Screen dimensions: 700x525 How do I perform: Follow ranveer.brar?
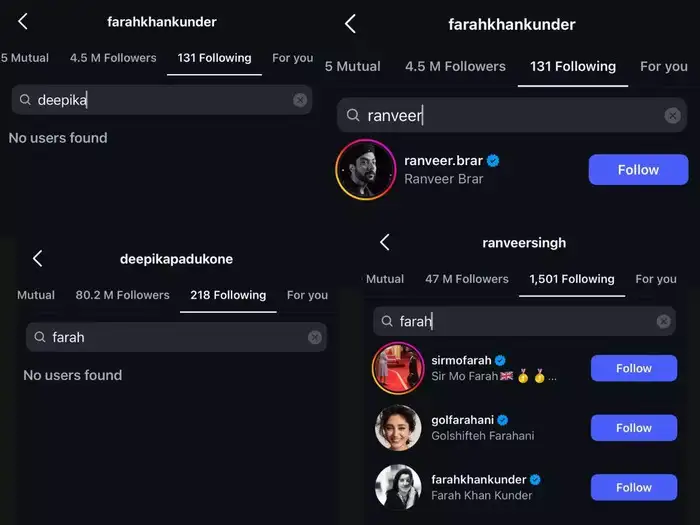pyautogui.click(x=638, y=170)
